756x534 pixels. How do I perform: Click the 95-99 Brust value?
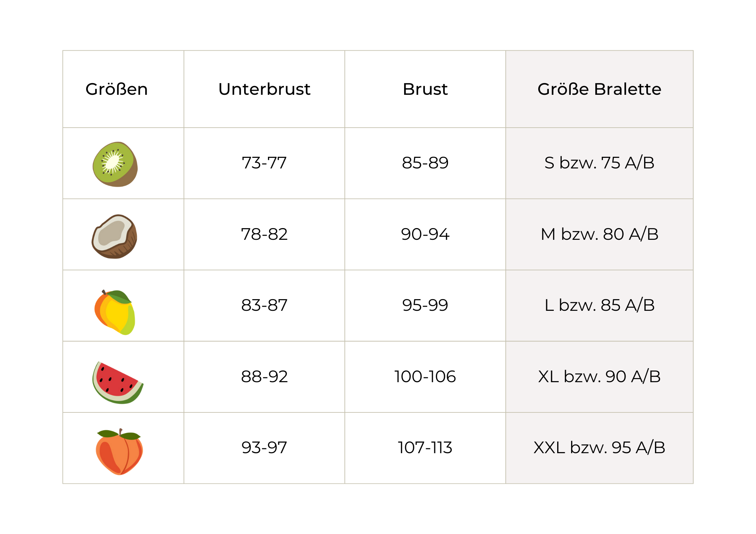(x=425, y=306)
